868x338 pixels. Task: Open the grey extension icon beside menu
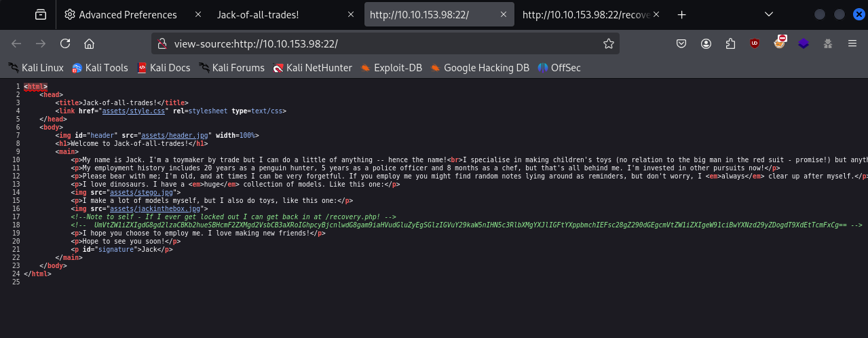point(827,43)
